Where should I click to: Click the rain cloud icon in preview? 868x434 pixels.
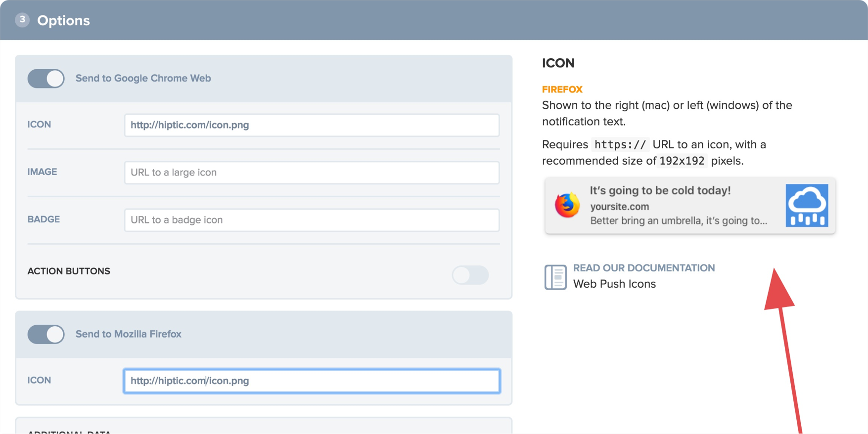point(807,206)
